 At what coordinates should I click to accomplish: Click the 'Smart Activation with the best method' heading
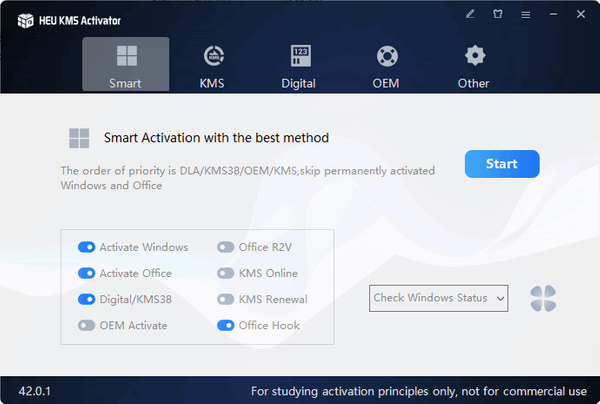point(217,138)
